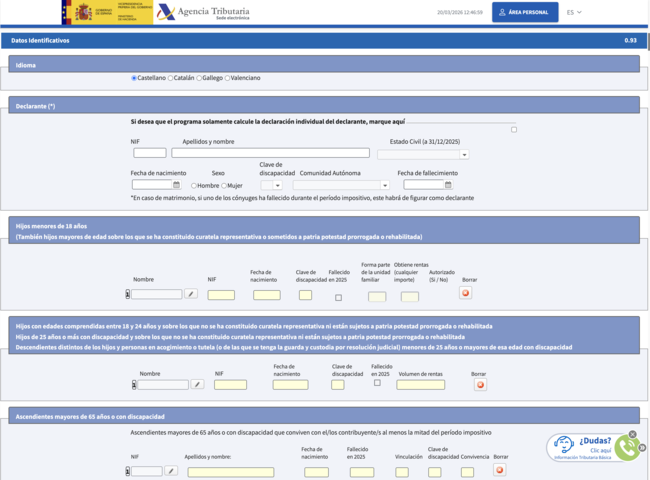
Task: Click the ÁREA PERSONAL button
Action: (x=525, y=12)
